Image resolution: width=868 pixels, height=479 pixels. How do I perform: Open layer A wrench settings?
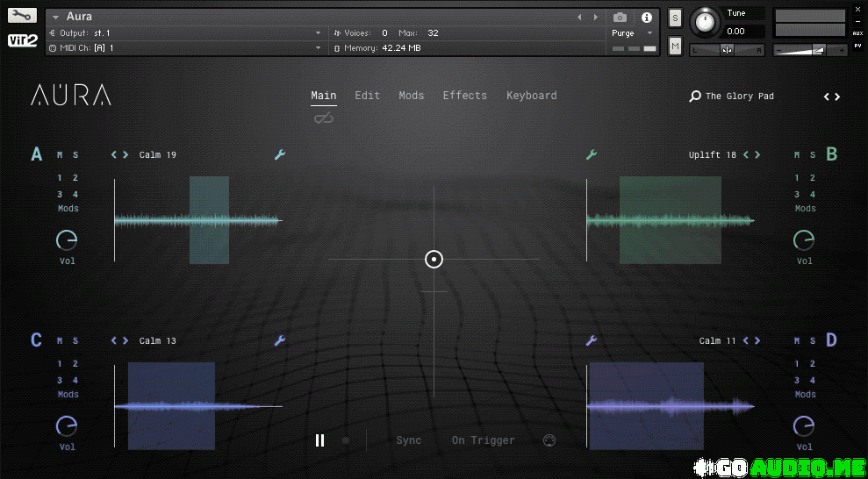tap(280, 154)
